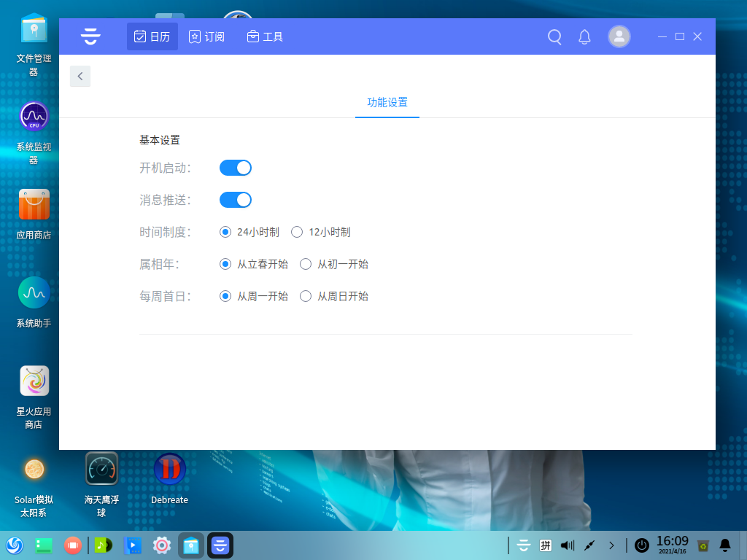This screenshot has width=747, height=560.
Task: Select the 24小时制 radio option
Action: (x=249, y=232)
